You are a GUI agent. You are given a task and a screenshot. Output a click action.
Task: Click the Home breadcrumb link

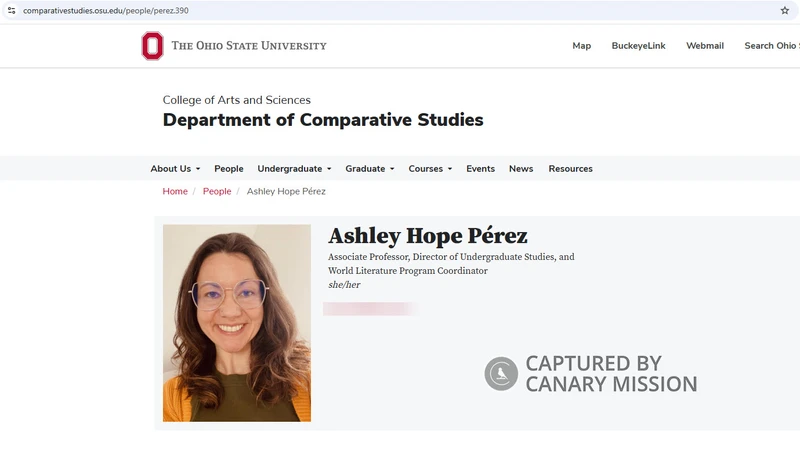pyautogui.click(x=175, y=191)
